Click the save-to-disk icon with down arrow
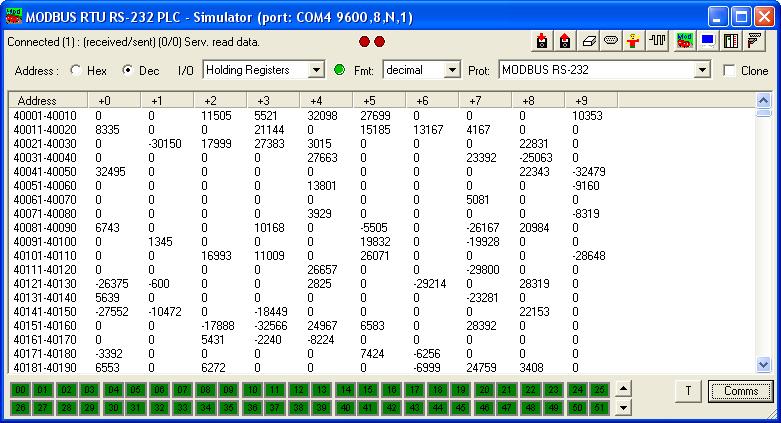 pyautogui.click(x=542, y=41)
